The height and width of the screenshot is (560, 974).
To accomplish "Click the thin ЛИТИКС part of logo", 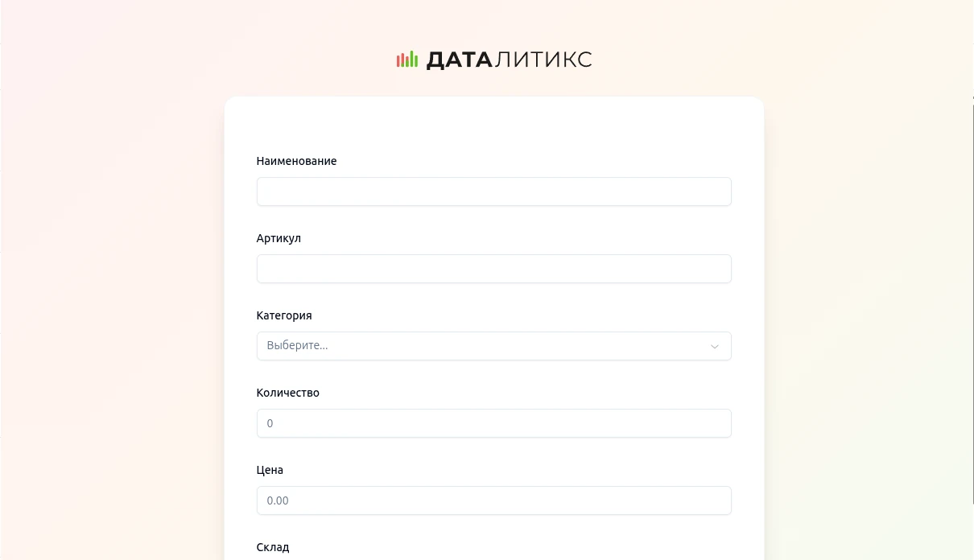I will click(543, 60).
